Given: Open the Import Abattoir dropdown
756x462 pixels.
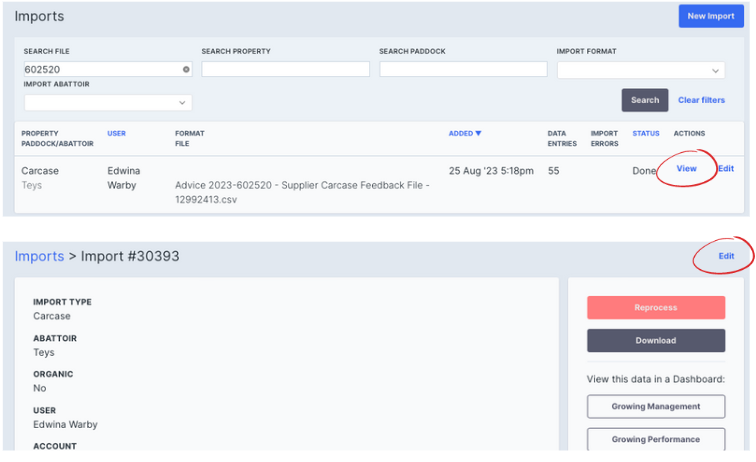Looking at the screenshot, I should [x=108, y=103].
